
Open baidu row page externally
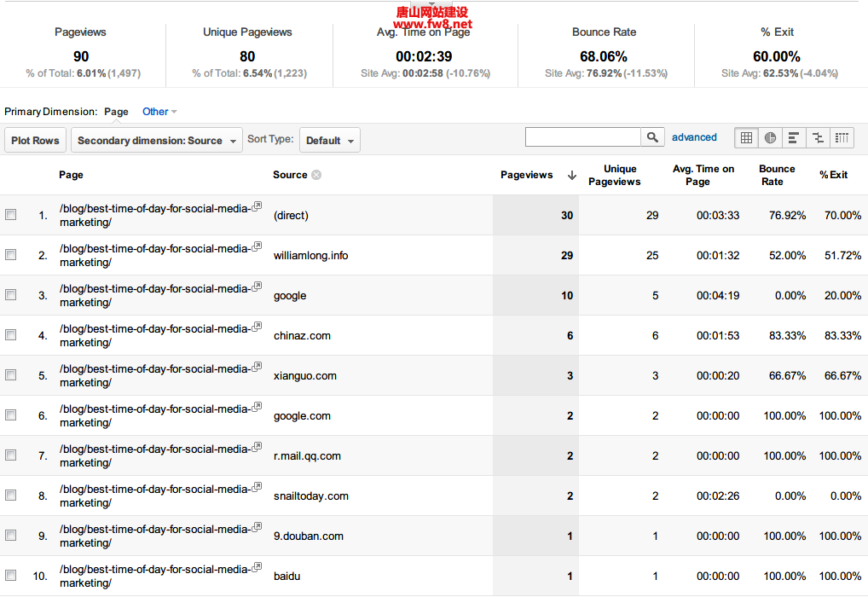tap(257, 566)
